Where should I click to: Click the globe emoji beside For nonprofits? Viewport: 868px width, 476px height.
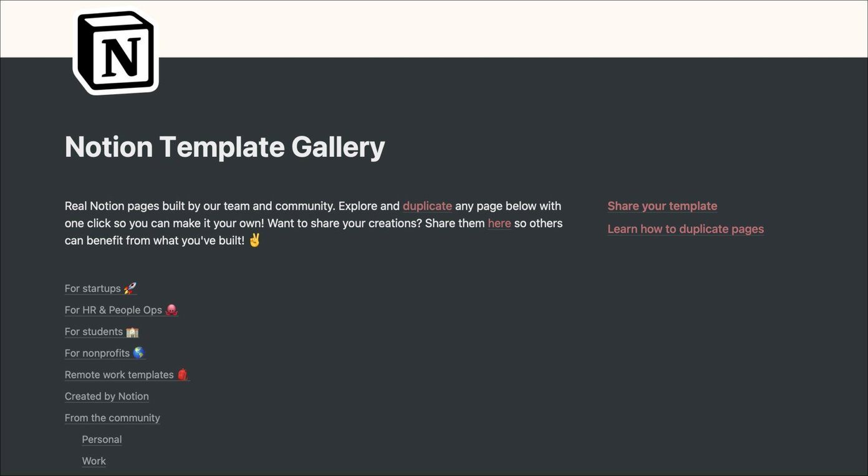(138, 353)
